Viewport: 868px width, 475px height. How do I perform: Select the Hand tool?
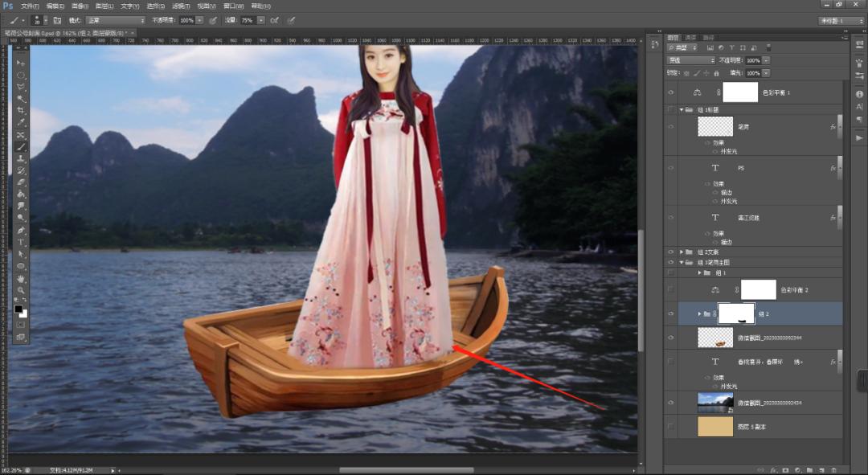20,278
